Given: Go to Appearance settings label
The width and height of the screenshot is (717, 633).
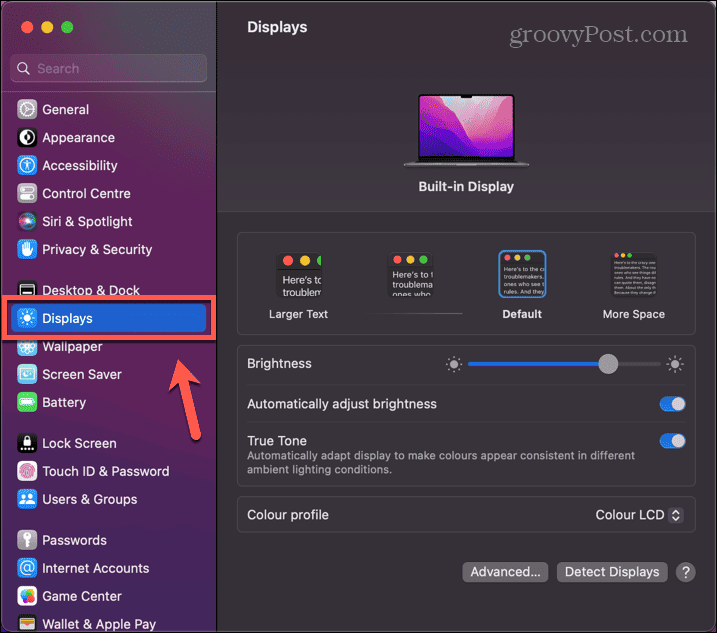Looking at the screenshot, I should [x=79, y=137].
